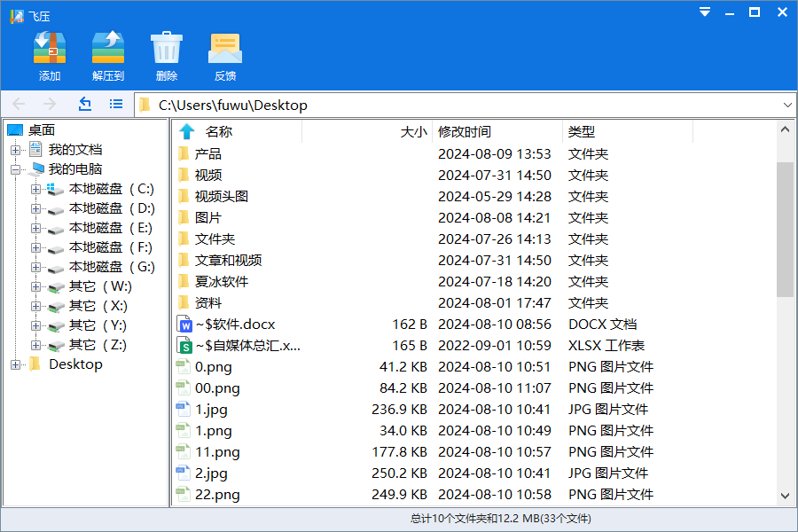Sort by 修改时间 column header
Screen dimensions: 798x532
(x=464, y=132)
